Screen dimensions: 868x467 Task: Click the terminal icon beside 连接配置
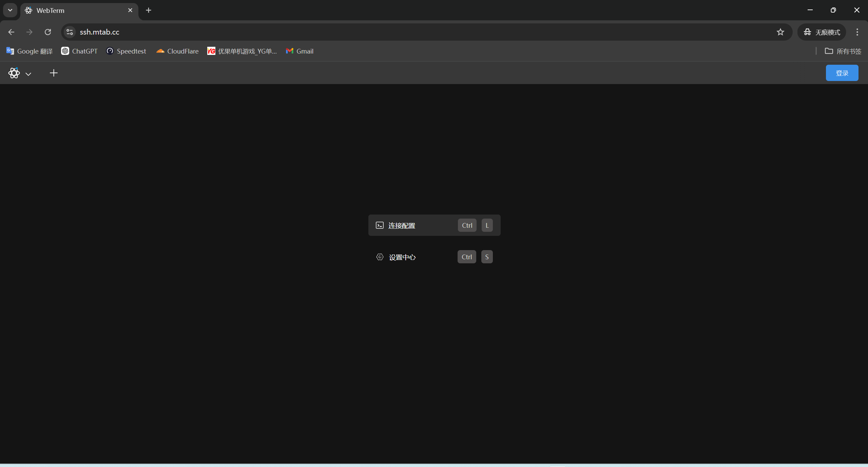click(380, 225)
